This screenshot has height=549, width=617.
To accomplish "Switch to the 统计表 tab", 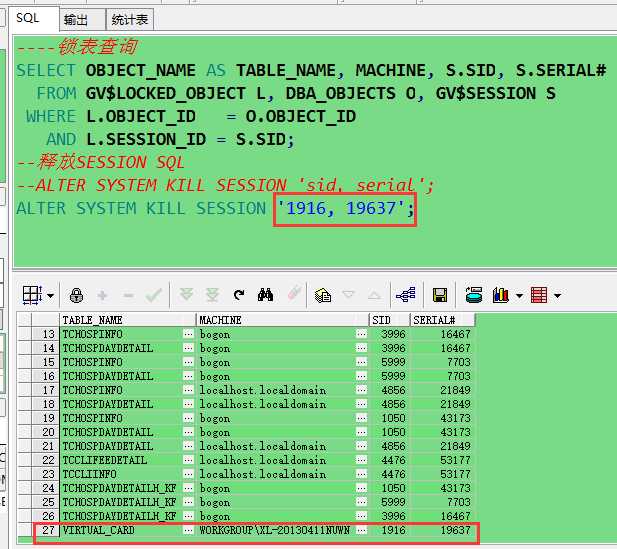I will [129, 20].
